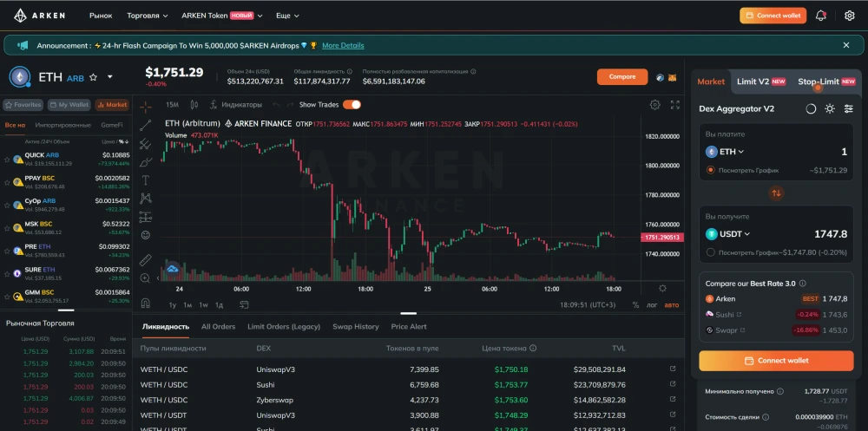Toggle the авто auto scale
Viewport: 868px width, 431px height.
(x=672, y=305)
